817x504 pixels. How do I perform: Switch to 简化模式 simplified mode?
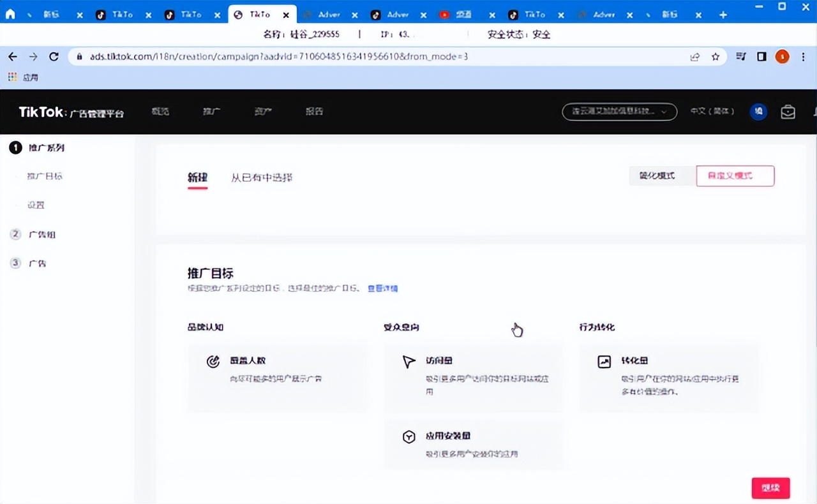[657, 175]
